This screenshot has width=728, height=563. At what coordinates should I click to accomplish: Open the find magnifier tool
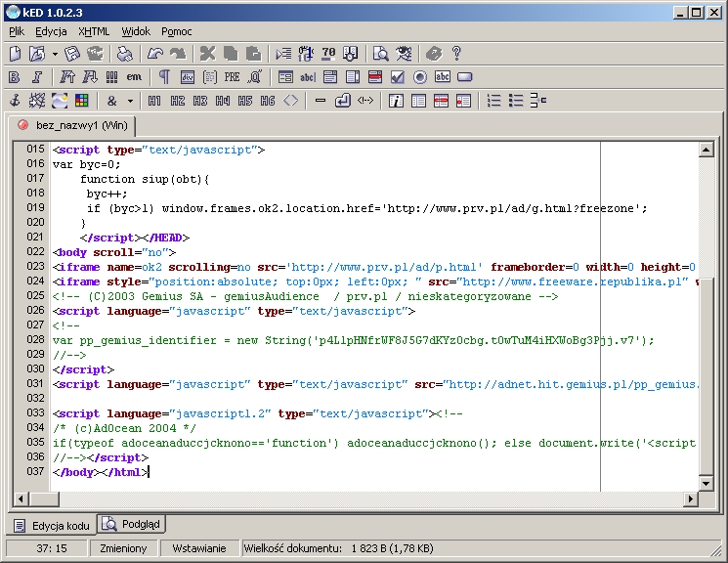tap(380, 54)
